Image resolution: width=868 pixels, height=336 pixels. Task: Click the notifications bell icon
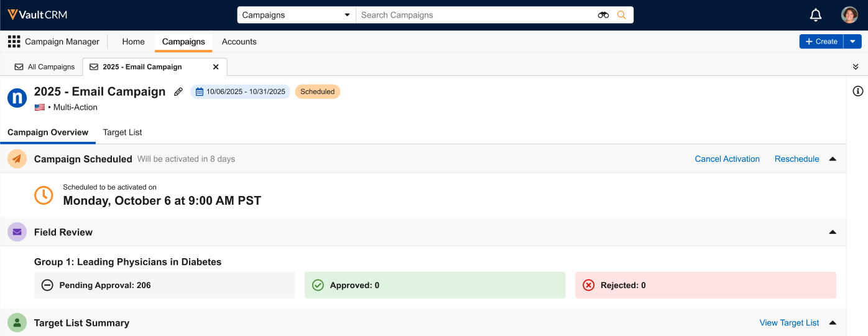pos(815,15)
